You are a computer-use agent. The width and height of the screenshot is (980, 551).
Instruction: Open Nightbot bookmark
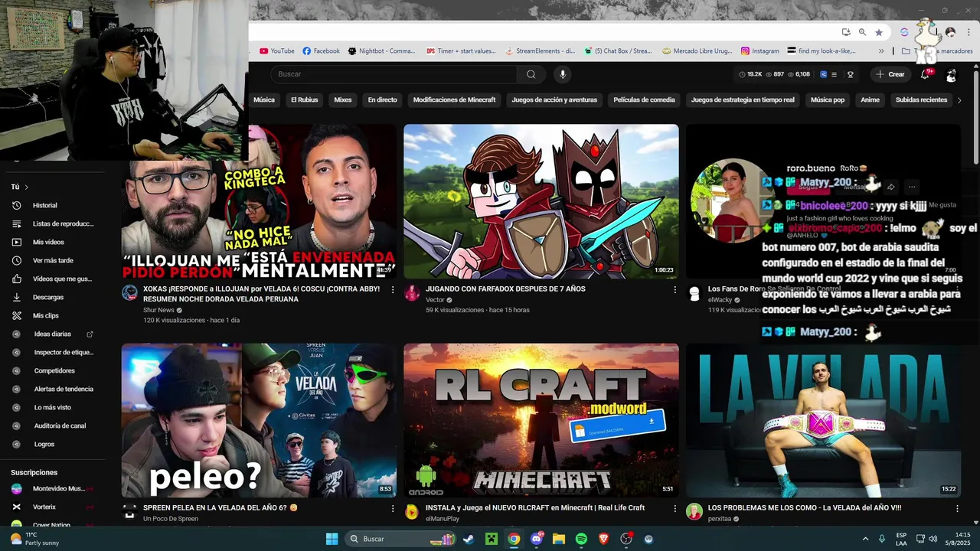pyautogui.click(x=381, y=51)
